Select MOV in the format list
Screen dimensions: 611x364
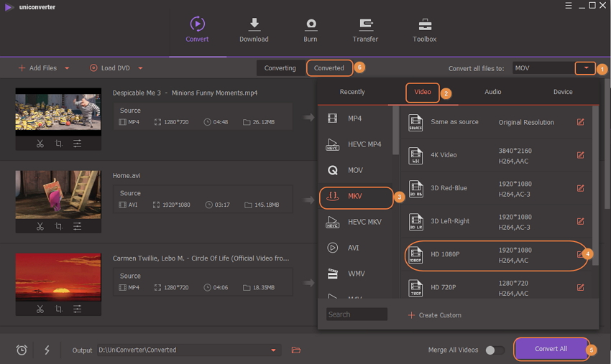pos(355,170)
